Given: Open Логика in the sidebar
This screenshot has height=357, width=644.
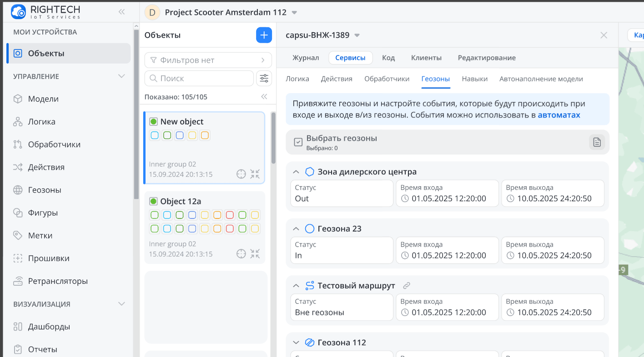Looking at the screenshot, I should point(42,122).
